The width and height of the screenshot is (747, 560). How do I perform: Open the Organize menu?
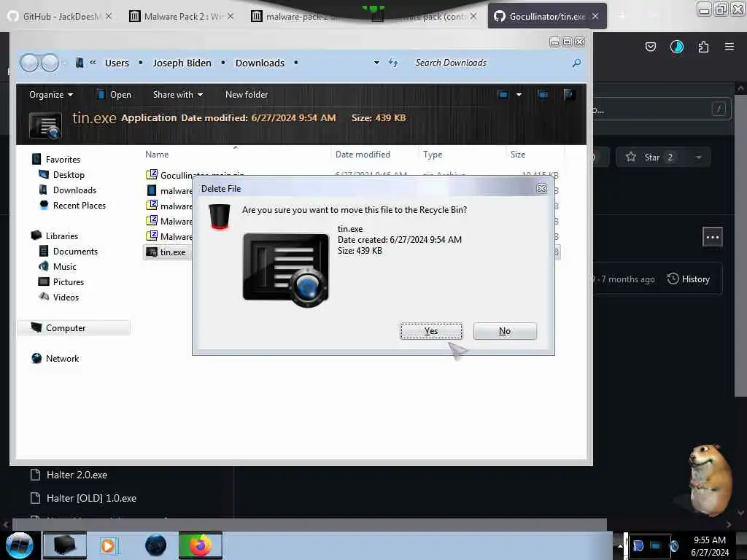[51, 95]
